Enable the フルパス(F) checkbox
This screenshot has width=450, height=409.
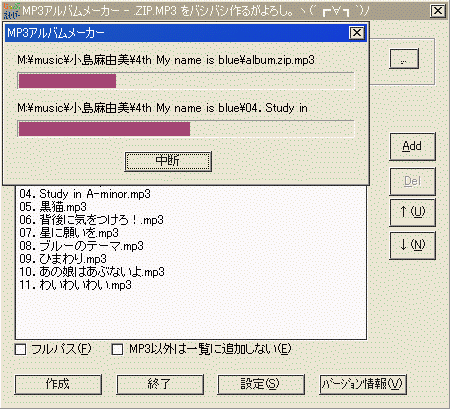tap(21, 349)
